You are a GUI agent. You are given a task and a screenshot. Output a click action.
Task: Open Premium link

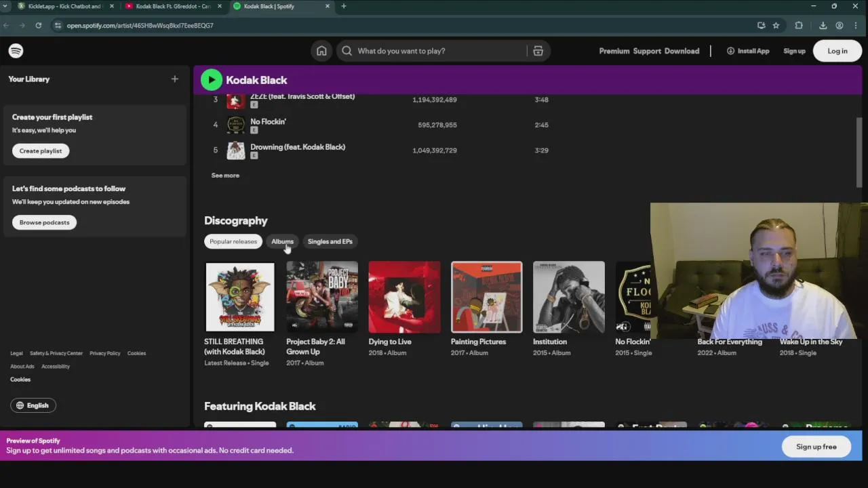pos(614,51)
